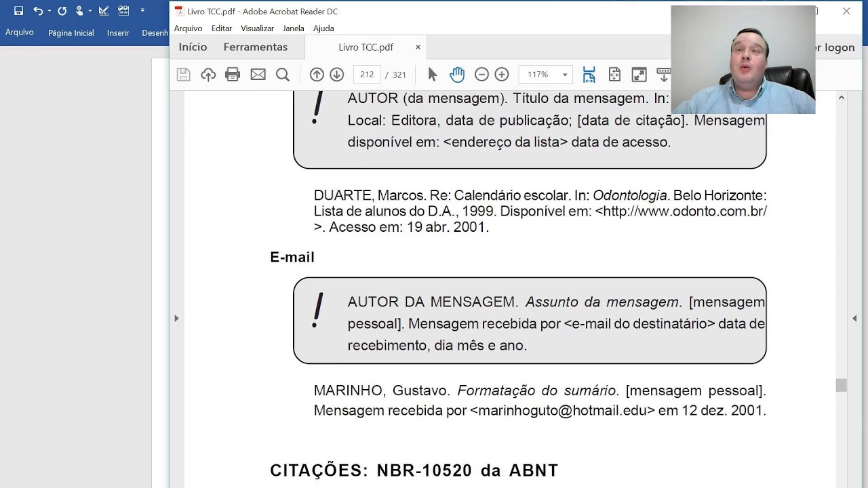Fit one full page in view
Image resolution: width=868 pixels, height=488 pixels.
(614, 75)
